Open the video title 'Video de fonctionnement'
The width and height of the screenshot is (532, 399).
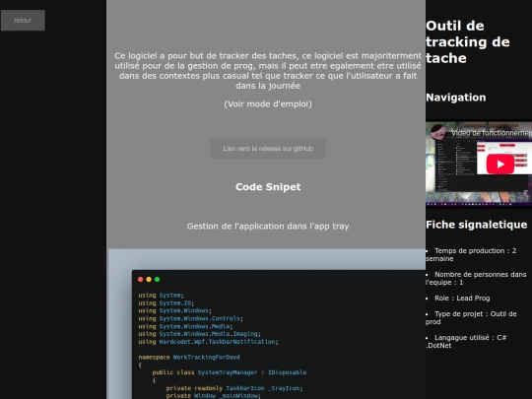point(492,133)
